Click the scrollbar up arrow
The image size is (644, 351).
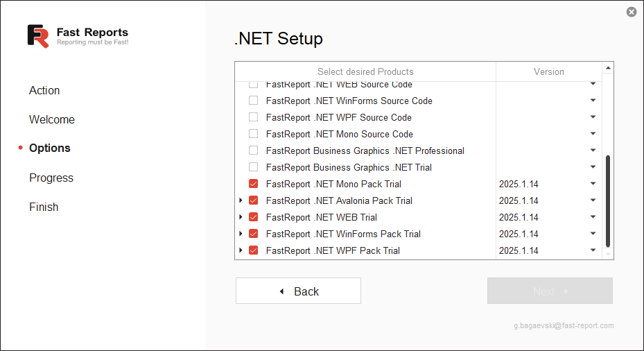point(608,68)
